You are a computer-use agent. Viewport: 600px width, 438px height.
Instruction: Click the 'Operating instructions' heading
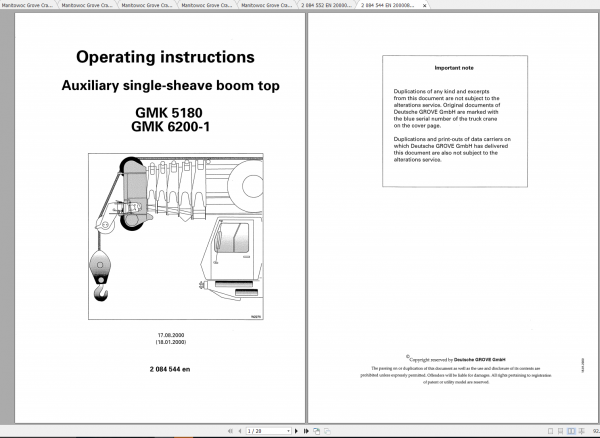tap(165, 57)
